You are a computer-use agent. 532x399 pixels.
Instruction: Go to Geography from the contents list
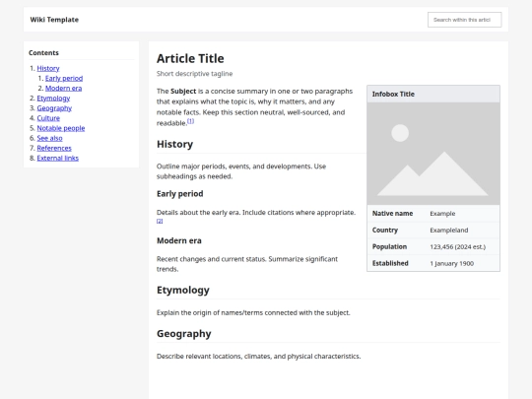[54, 108]
